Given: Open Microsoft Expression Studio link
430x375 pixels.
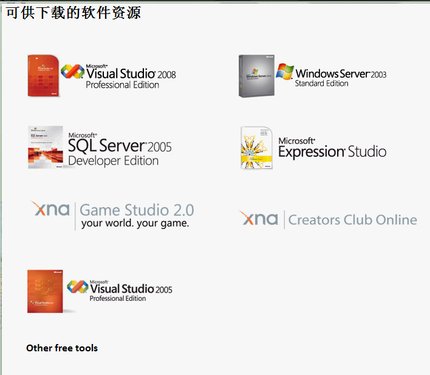Looking at the screenshot, I should coord(332,148).
